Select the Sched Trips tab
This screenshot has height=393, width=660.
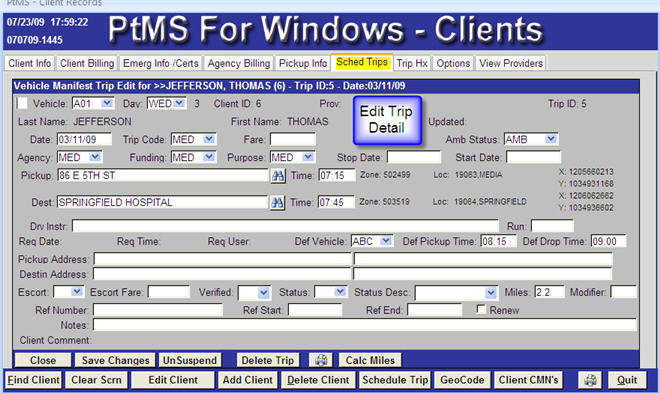click(362, 62)
